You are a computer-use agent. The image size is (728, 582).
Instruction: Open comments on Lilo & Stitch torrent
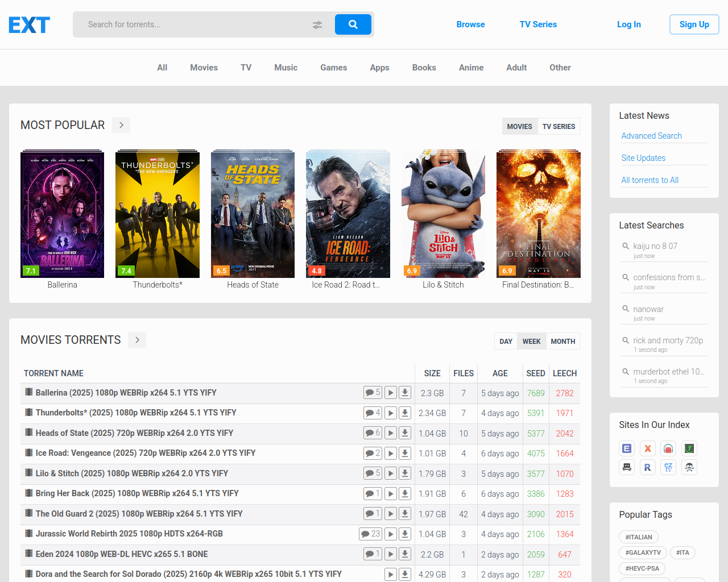373,473
